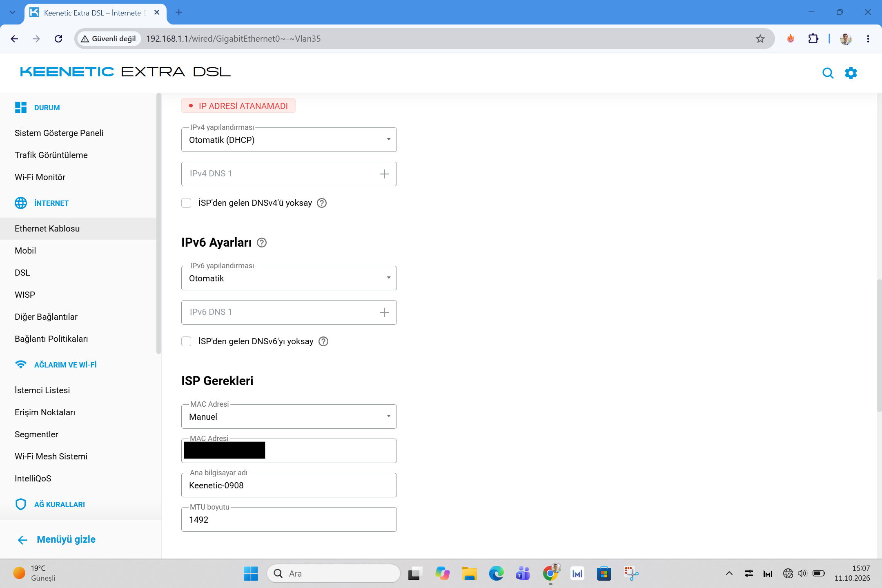
Task: Enable İSP'den gelen DNSv4'ü yoksay checkbox
Action: tap(186, 203)
